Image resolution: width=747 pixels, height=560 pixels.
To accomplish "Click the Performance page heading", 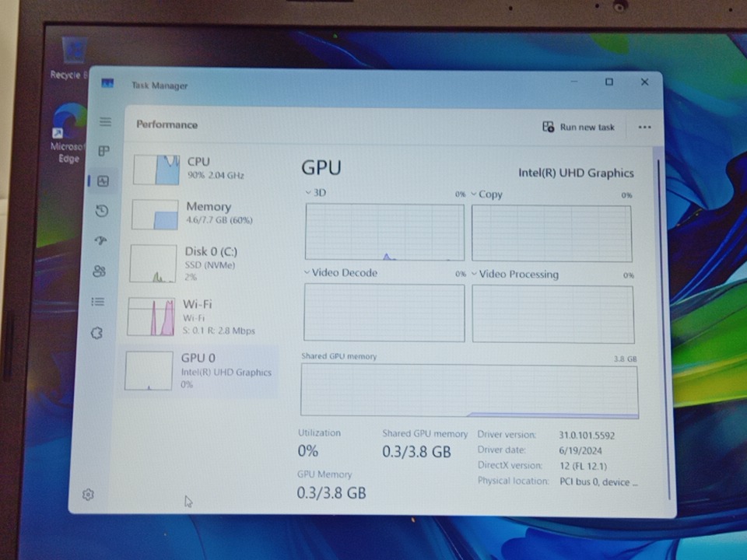I will (167, 124).
